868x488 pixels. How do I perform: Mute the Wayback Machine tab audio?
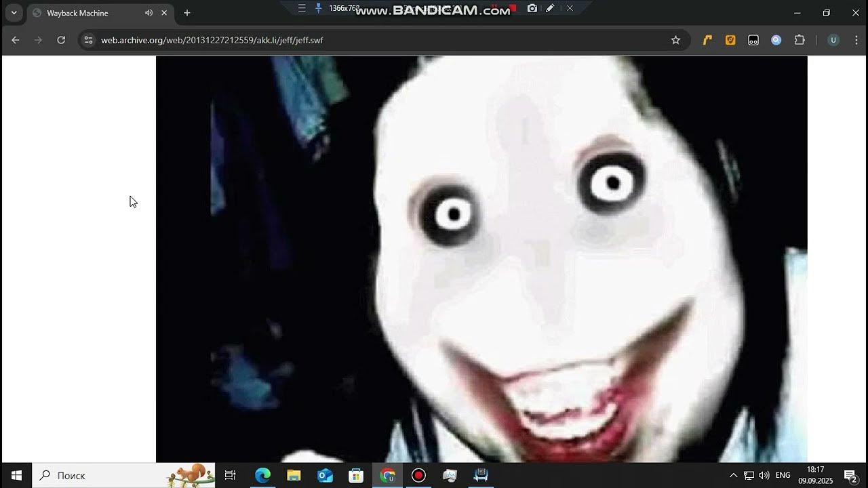149,13
